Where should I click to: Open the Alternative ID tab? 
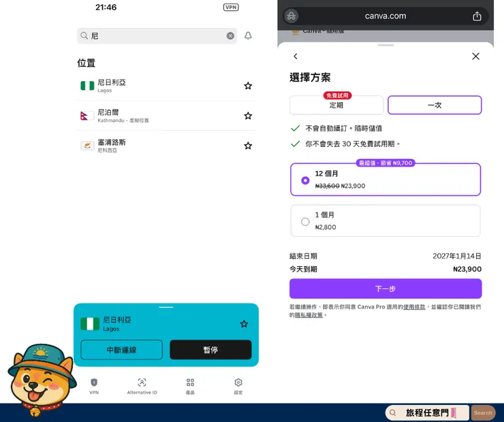click(142, 386)
